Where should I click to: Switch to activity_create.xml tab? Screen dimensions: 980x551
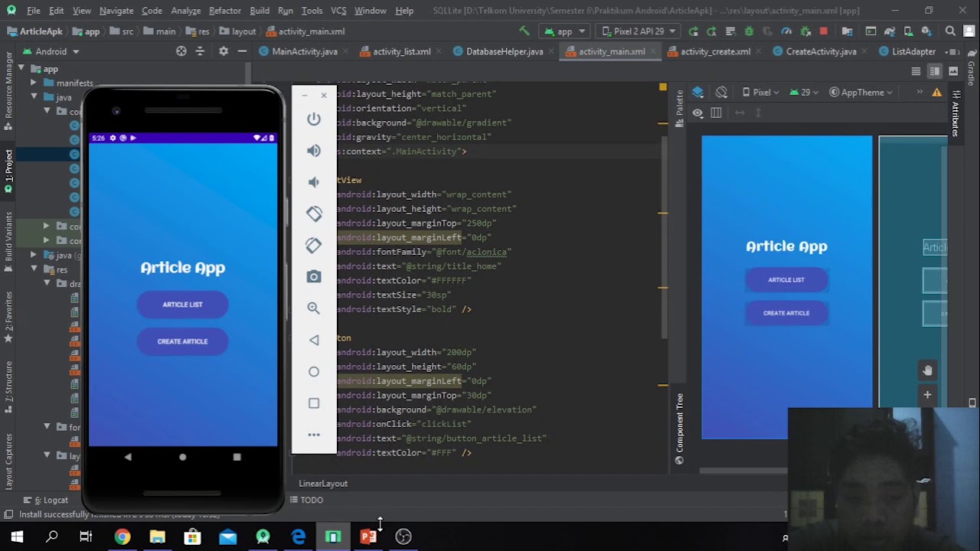715,51
